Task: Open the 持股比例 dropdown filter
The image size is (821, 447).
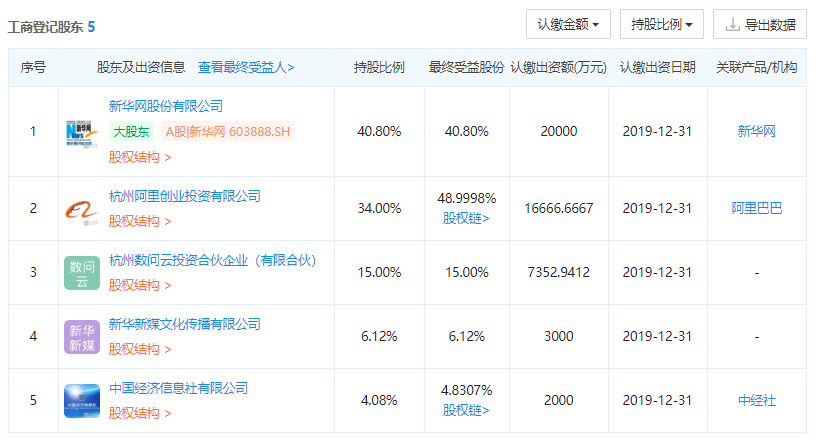Action: (662, 24)
